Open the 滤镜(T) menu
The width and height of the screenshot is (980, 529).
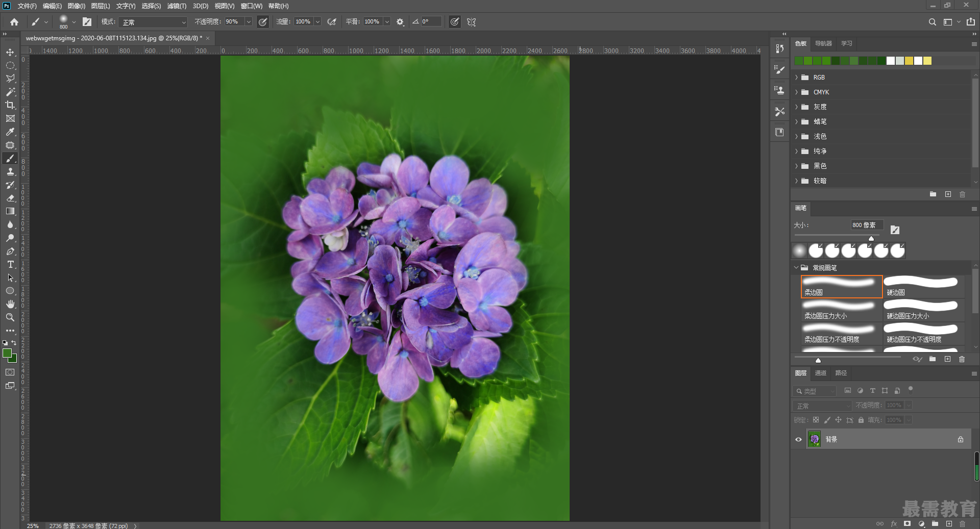pyautogui.click(x=177, y=6)
